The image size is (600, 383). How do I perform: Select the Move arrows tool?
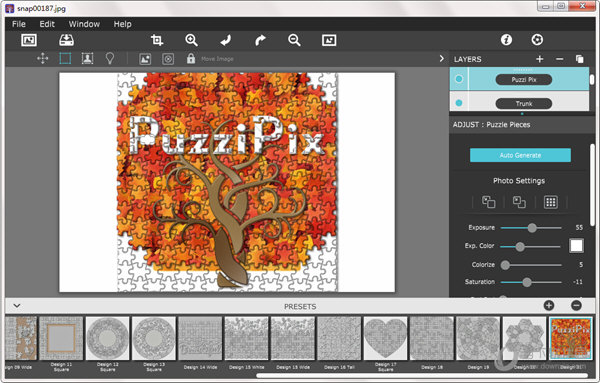point(42,59)
